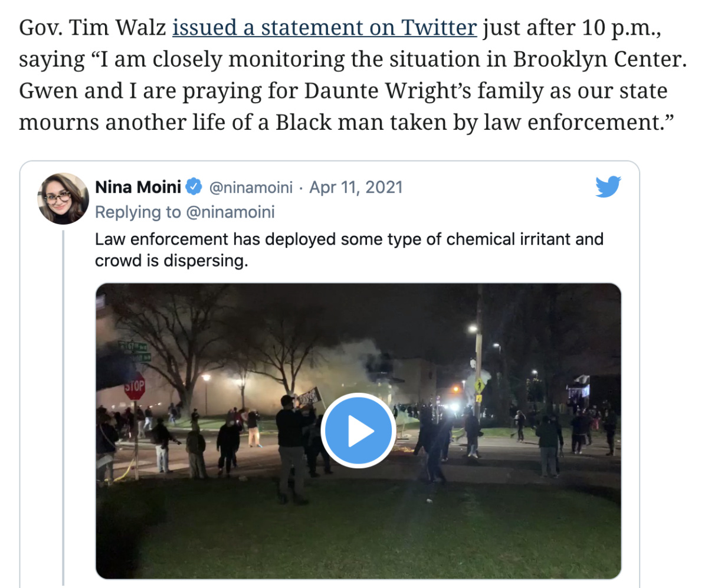Open the Apr 11, 2021 tweet timestamp
This screenshot has height=588, width=708.
click(356, 188)
